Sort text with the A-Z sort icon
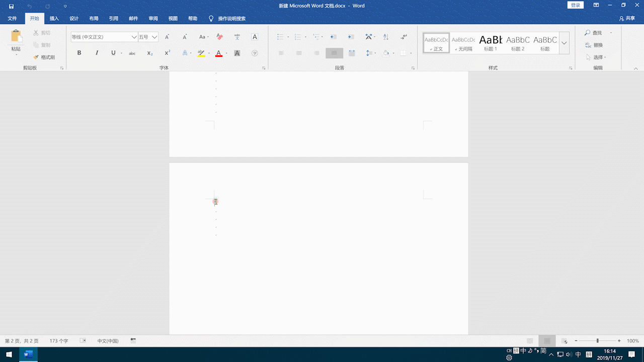 pos(386,37)
